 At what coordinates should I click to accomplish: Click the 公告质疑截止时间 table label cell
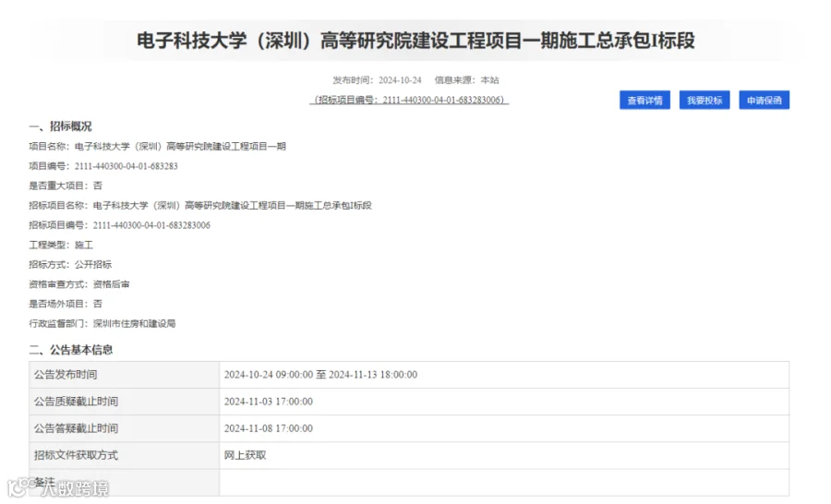coord(124,402)
